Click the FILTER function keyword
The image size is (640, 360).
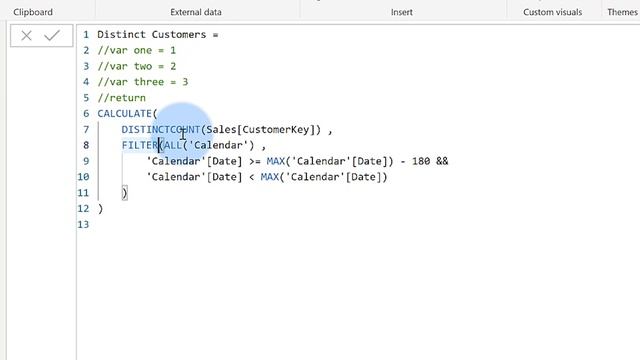(140, 145)
